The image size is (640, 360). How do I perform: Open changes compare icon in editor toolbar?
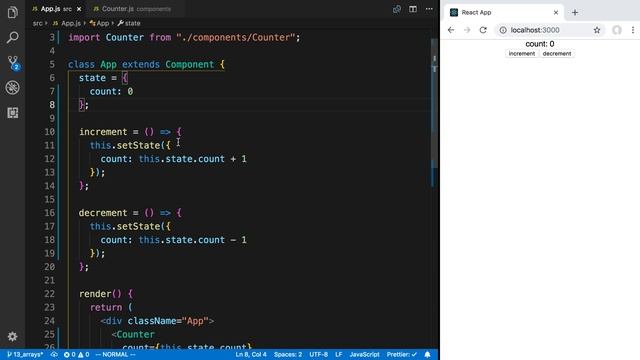pos(397,9)
